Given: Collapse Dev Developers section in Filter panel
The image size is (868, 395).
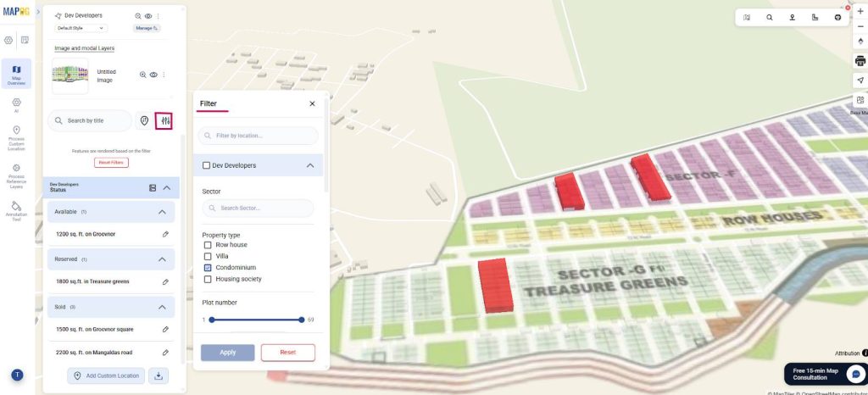Looking at the screenshot, I should pos(310,165).
